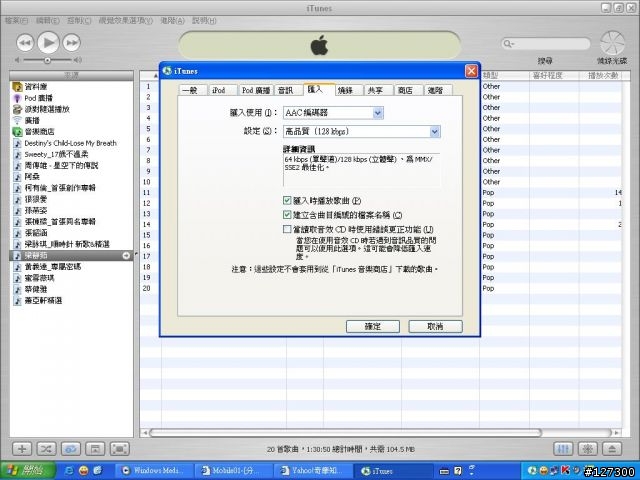The height and width of the screenshot is (480, 640).
Task: Open the 控制 Controls menu
Action: click(x=79, y=20)
